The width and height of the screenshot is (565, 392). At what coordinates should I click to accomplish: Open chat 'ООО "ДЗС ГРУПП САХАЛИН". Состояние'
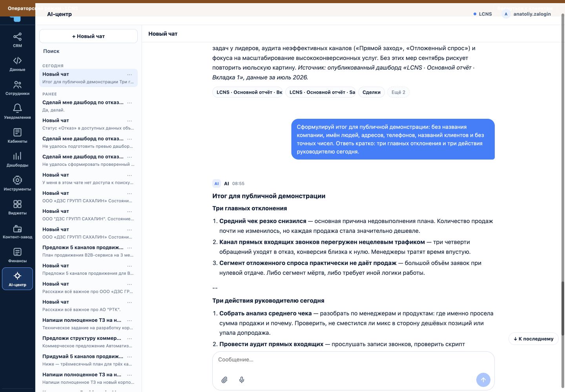[x=88, y=215]
